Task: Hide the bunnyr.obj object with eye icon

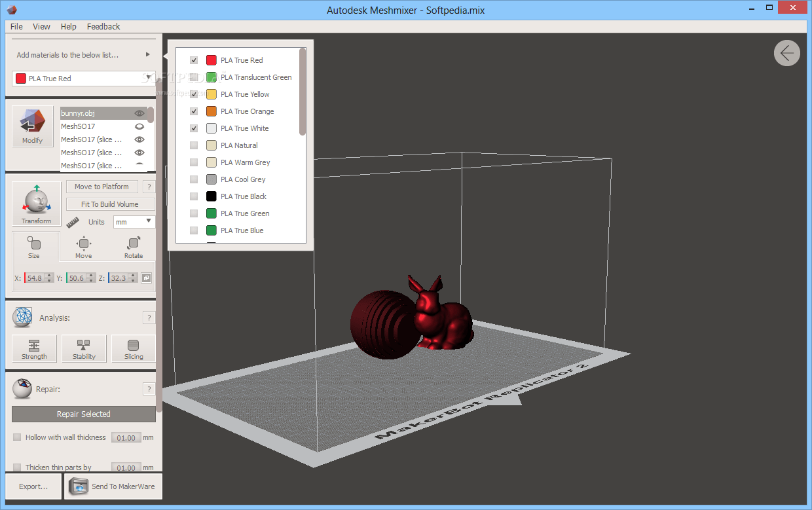Action: (139, 113)
